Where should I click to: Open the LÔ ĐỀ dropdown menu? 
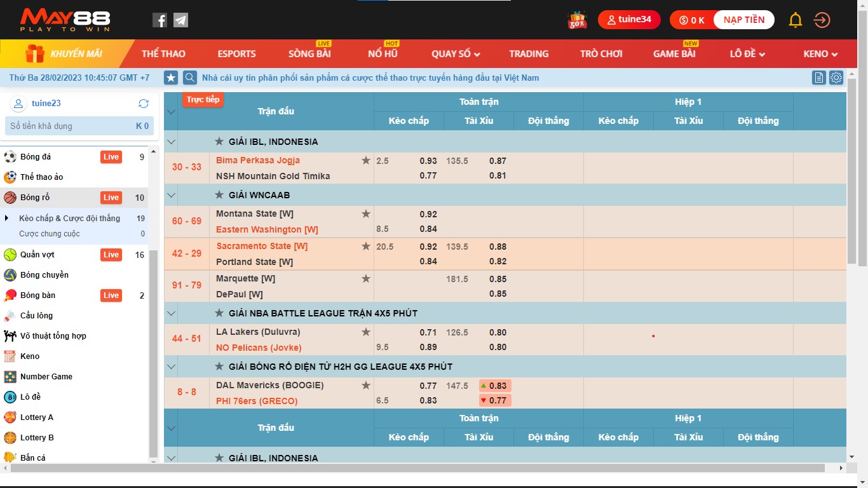[747, 54]
